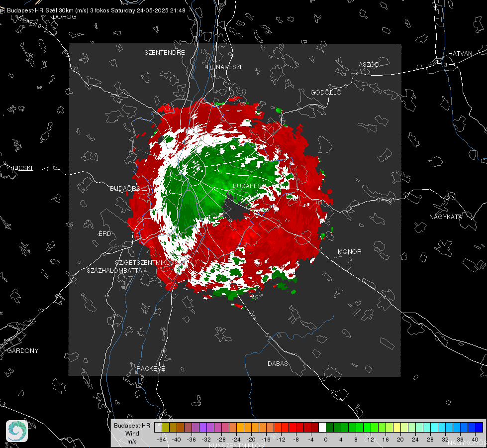The image size is (487, 448).
Task: Click the BUDAÖRS label
Action: point(125,189)
